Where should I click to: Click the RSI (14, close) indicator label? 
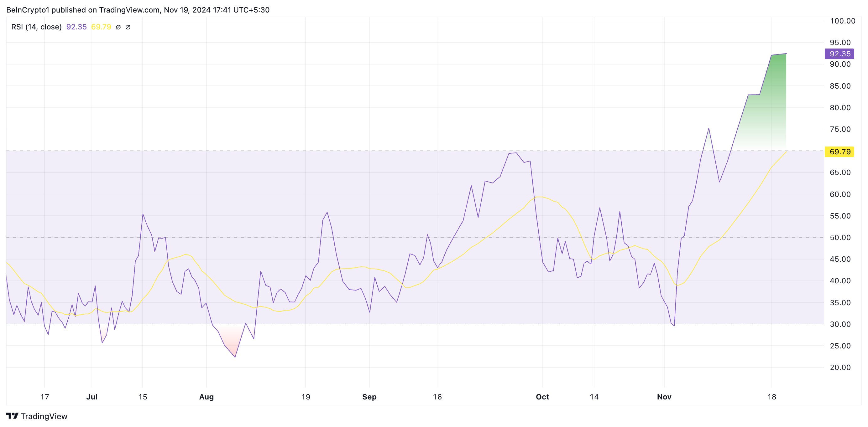(x=36, y=27)
